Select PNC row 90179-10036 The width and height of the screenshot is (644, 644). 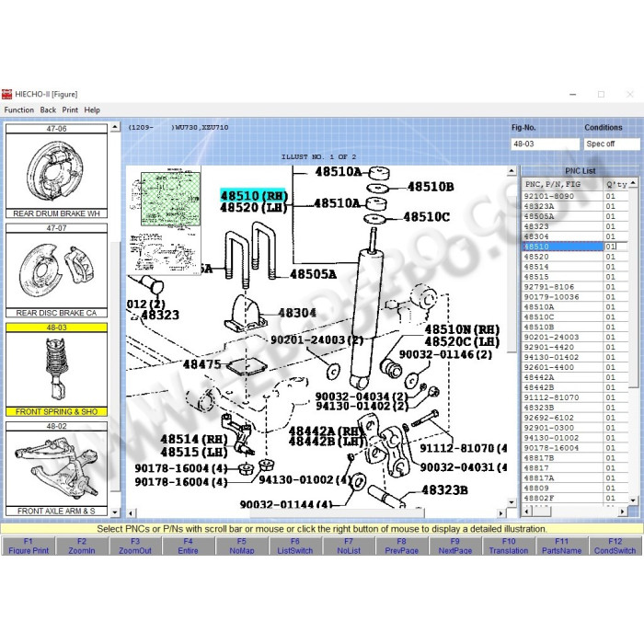[575, 297]
